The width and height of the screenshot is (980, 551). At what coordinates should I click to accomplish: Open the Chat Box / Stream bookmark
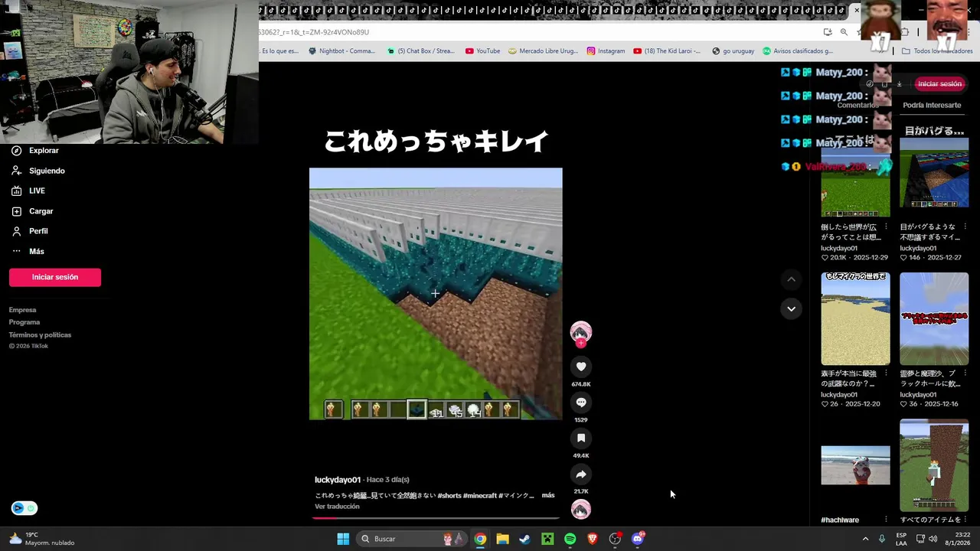tap(420, 51)
